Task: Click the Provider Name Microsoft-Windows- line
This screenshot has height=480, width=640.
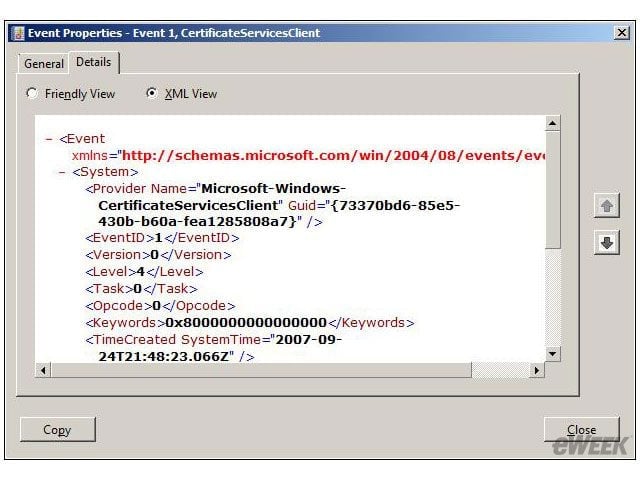Action: (216, 189)
